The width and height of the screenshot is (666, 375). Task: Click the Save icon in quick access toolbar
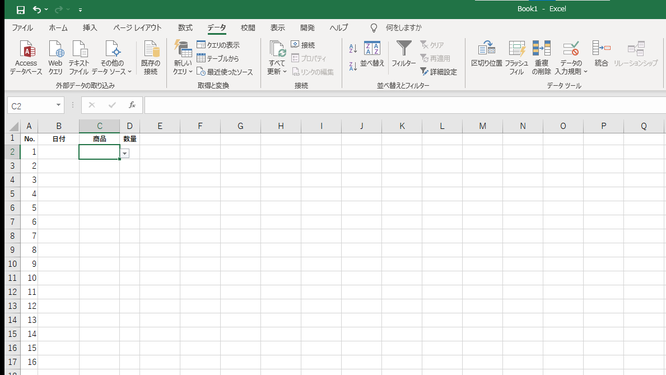click(x=20, y=9)
